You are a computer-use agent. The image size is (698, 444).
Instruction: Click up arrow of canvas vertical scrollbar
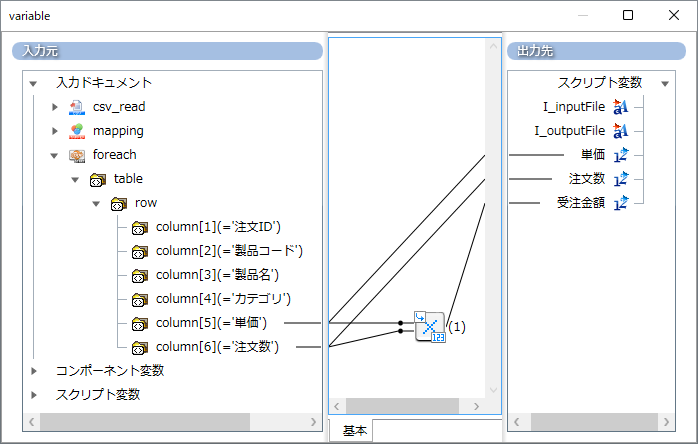pos(493,46)
